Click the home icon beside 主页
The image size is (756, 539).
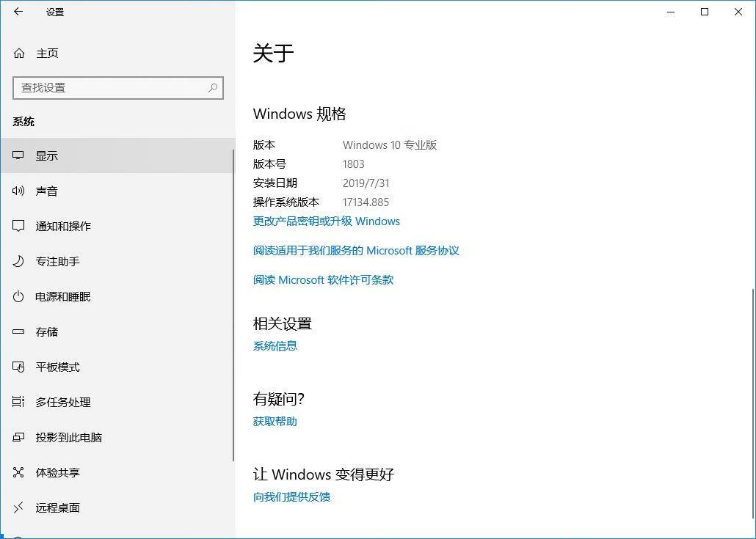[19, 54]
